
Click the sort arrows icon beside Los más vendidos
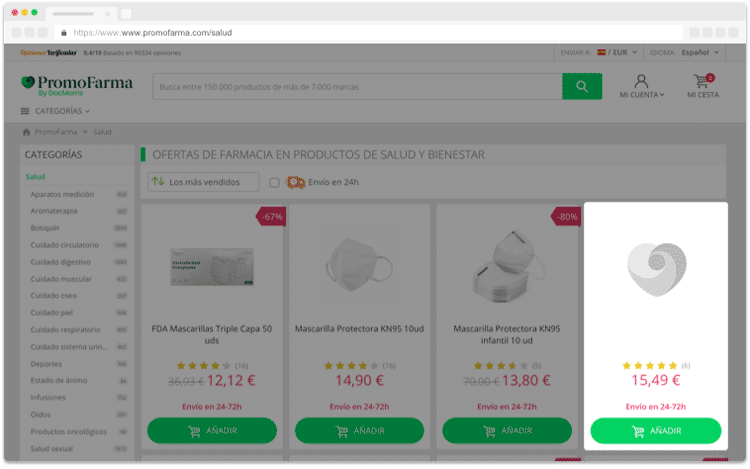tap(158, 182)
